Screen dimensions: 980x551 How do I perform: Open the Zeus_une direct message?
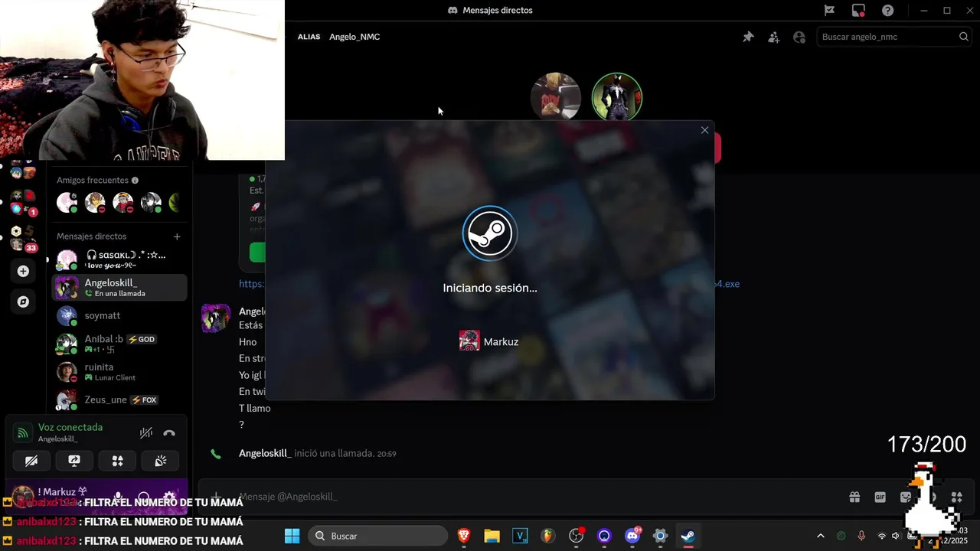point(119,399)
